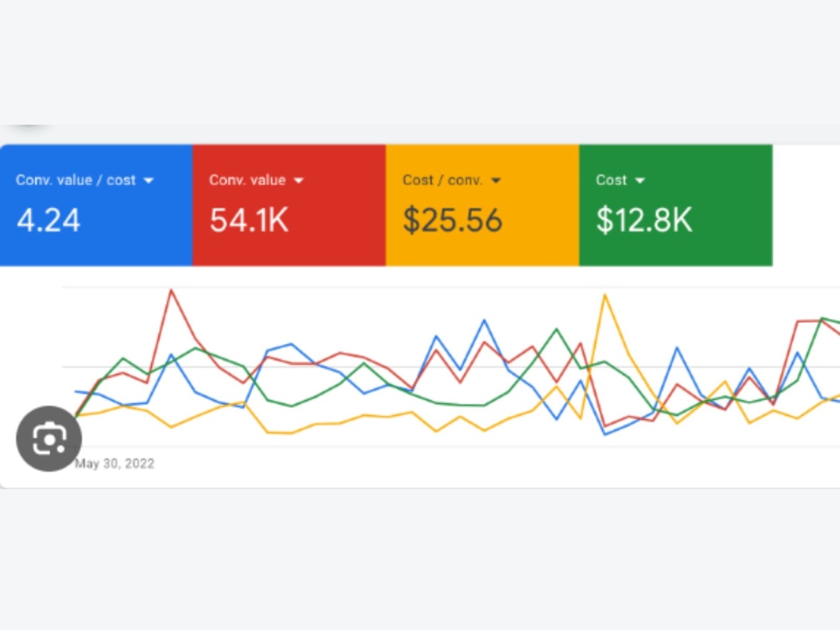Image resolution: width=840 pixels, height=630 pixels.
Task: Select the $12.8K value on green card
Action: point(644,220)
